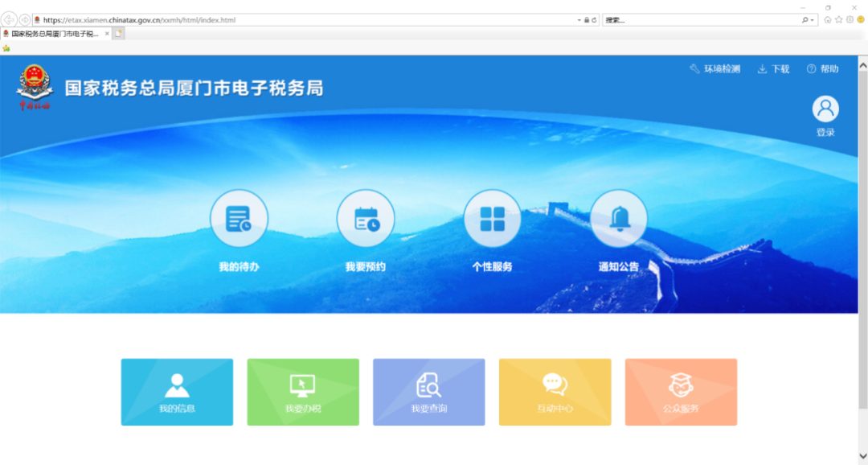Open the 我的信息 tile
868x465 pixels.
click(x=177, y=392)
